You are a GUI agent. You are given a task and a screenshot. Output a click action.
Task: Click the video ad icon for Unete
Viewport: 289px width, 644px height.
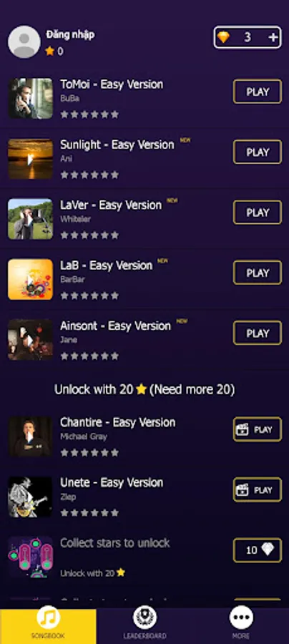coord(243,490)
